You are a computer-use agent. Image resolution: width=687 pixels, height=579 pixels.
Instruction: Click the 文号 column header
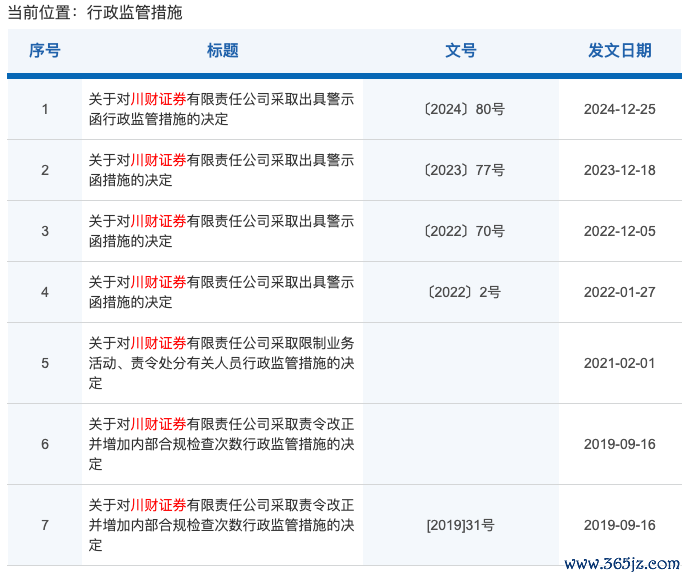point(461,51)
